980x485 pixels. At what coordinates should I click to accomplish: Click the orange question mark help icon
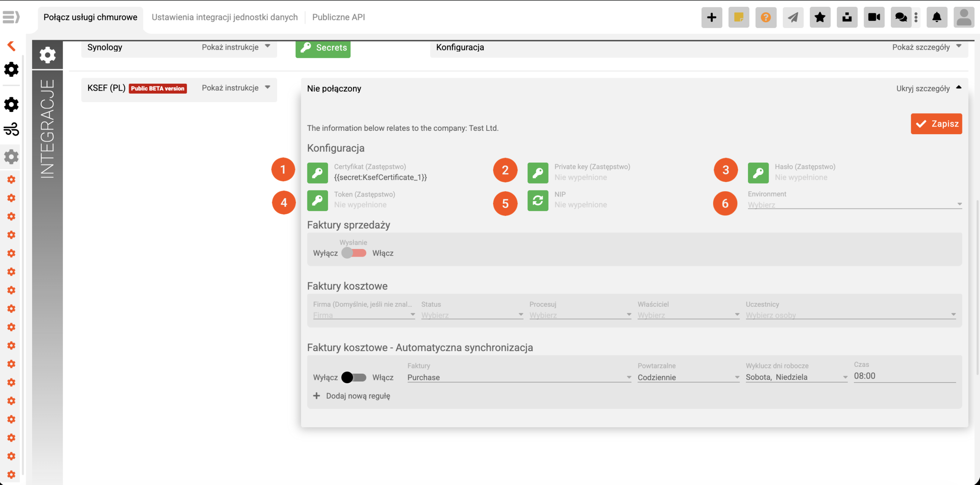(x=766, y=17)
